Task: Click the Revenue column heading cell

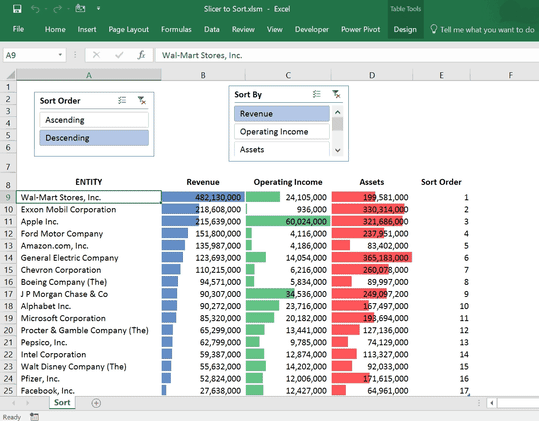Action: [x=203, y=182]
